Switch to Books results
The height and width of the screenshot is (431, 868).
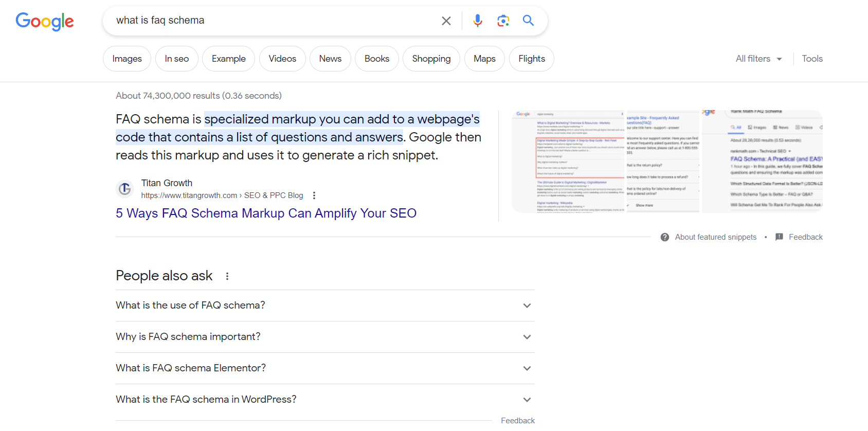[377, 59]
